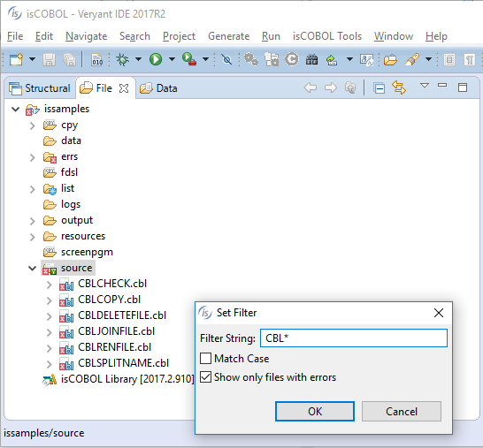Collapse the source folder

(x=32, y=268)
